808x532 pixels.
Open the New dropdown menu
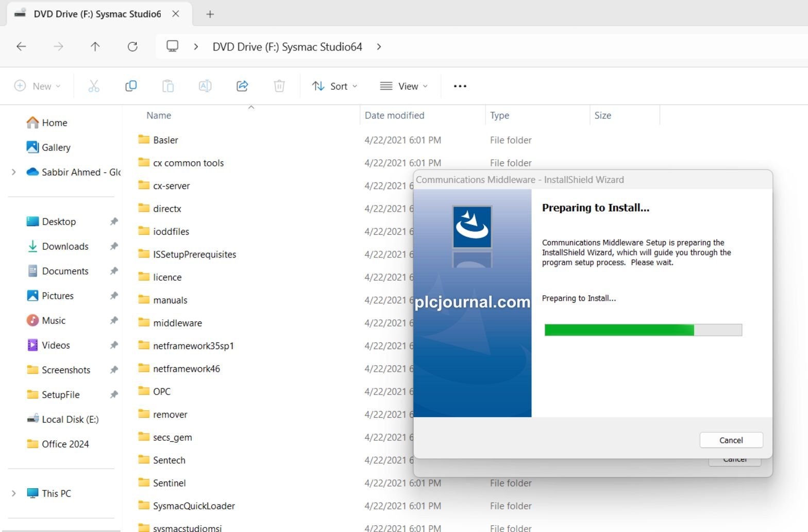click(x=37, y=86)
